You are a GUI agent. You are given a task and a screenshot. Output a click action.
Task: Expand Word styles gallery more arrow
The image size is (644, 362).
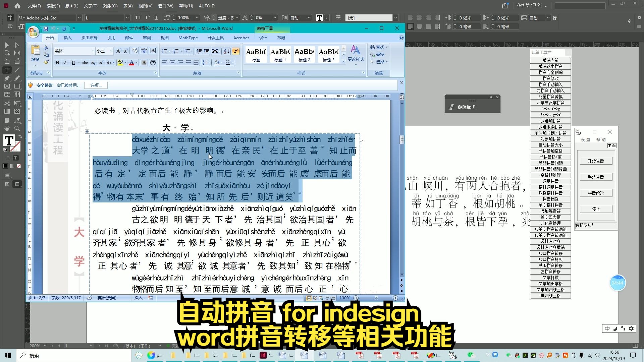click(343, 61)
